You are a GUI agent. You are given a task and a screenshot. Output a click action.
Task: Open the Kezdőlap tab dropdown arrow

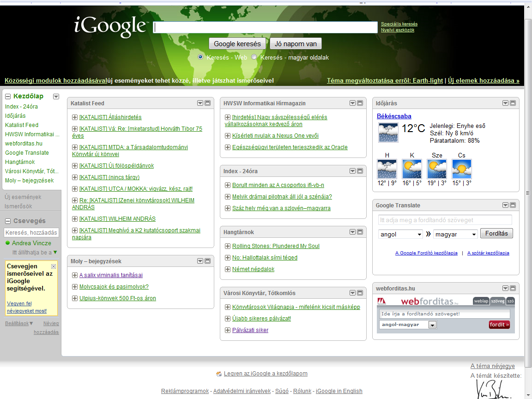56,97
